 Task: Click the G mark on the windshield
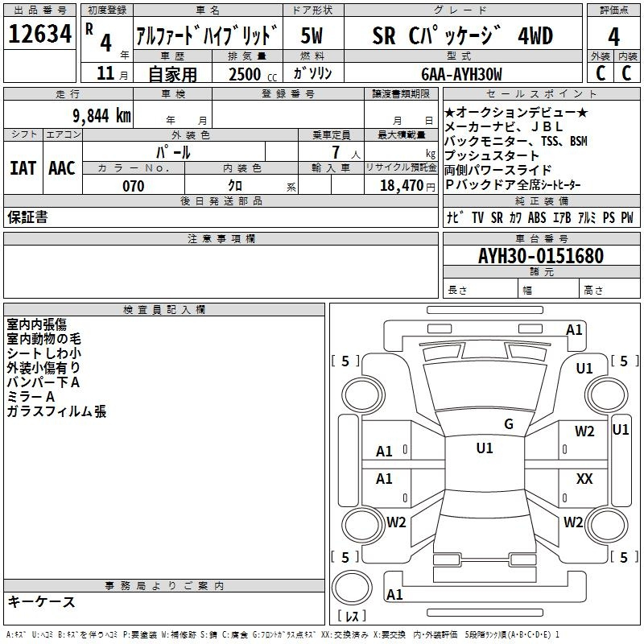pyautogui.click(x=508, y=424)
